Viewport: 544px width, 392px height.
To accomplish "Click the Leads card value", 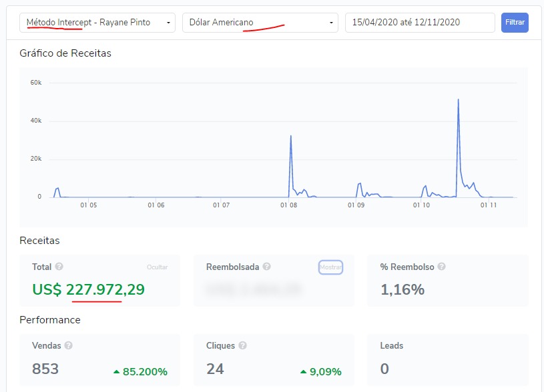I will 384,369.
